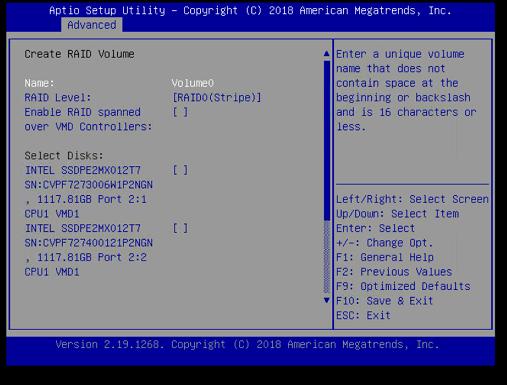Click the scrollbar thumb in settings pane
The height and width of the screenshot is (385, 507).
[x=327, y=140]
